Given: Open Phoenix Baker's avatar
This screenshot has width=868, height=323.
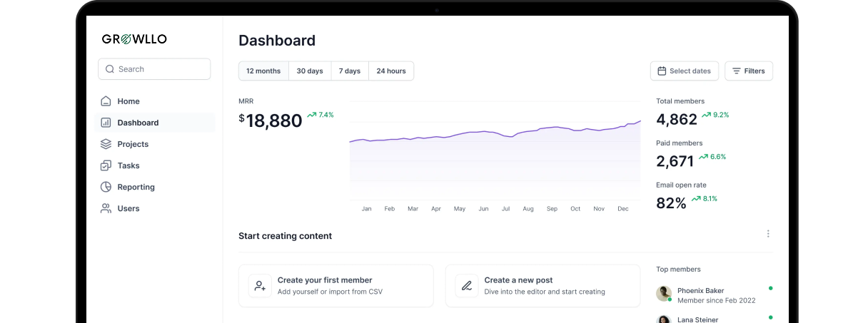Looking at the screenshot, I should coord(664,294).
